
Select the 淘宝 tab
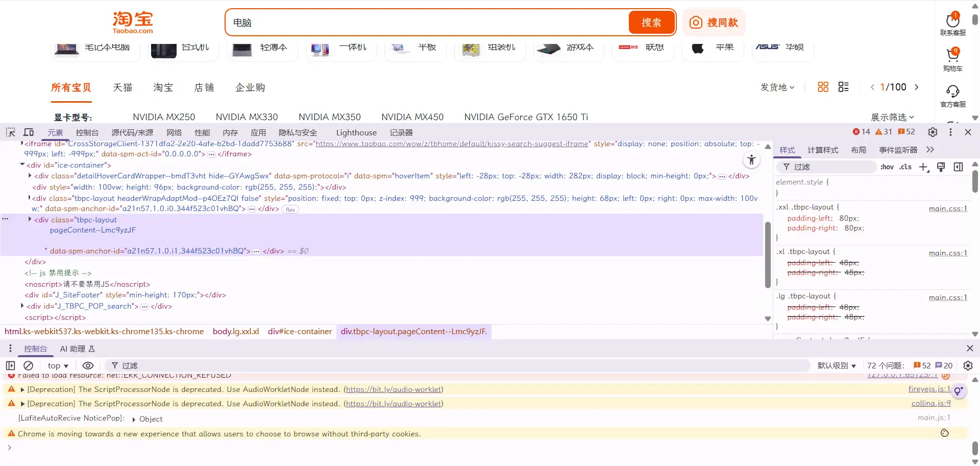[x=163, y=87]
